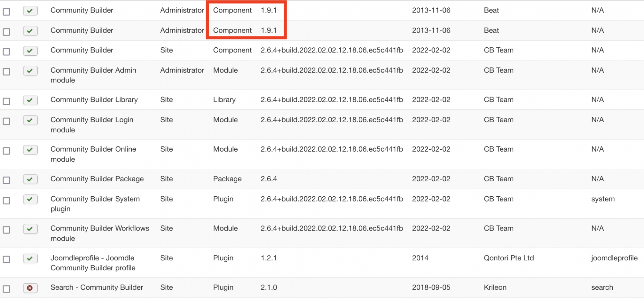Click the 'Community Builder Admin module' name
Screen dimensions: 644x300
(93, 75)
